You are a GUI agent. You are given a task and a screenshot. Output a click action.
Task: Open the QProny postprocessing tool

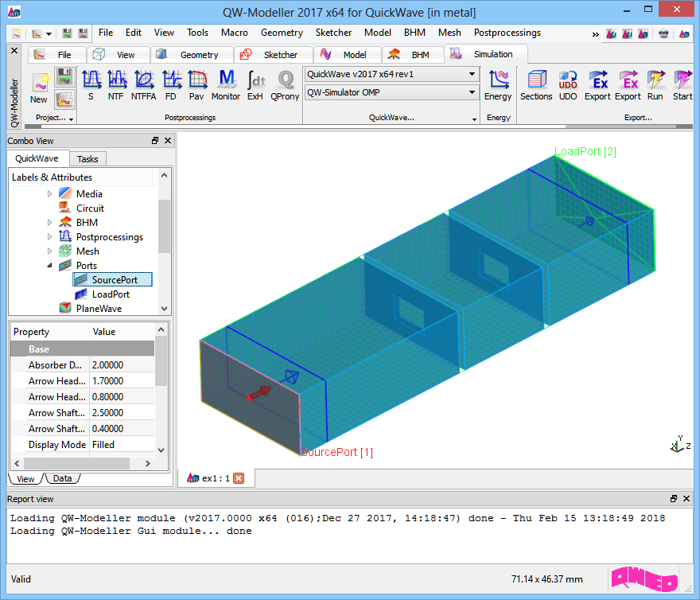click(x=285, y=84)
